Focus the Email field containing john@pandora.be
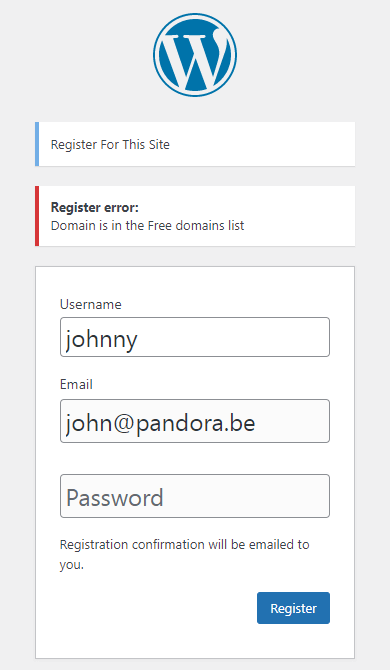 [x=195, y=421]
